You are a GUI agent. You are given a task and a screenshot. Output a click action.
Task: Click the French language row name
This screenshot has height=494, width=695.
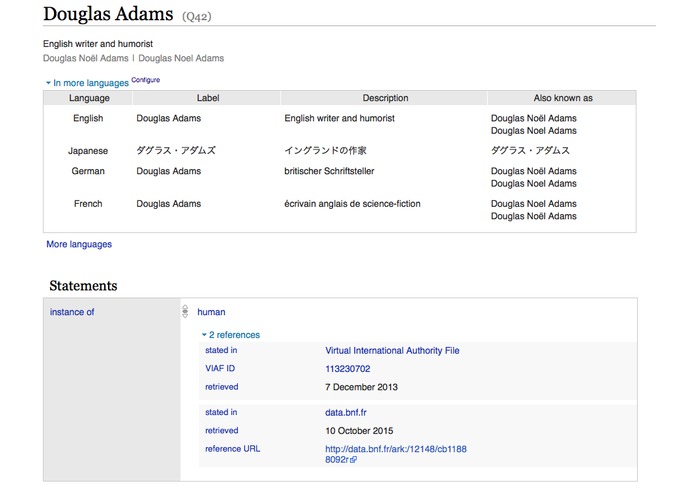(88, 204)
